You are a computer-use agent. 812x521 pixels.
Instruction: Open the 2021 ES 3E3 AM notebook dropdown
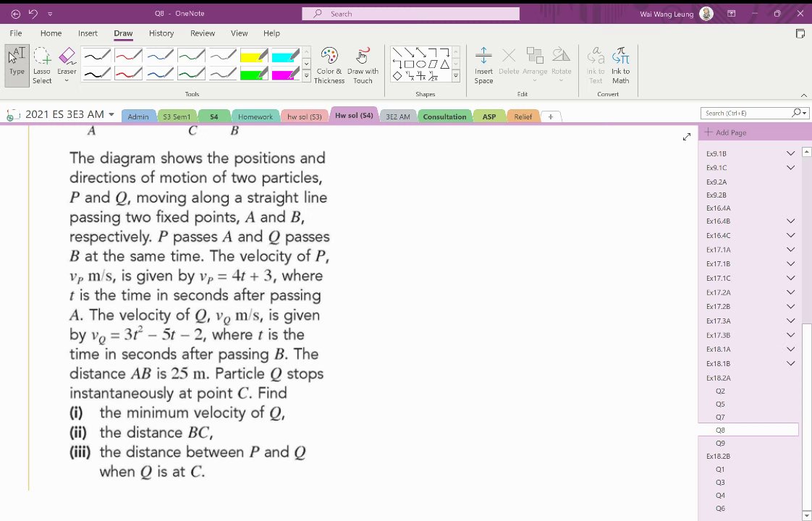coord(112,114)
